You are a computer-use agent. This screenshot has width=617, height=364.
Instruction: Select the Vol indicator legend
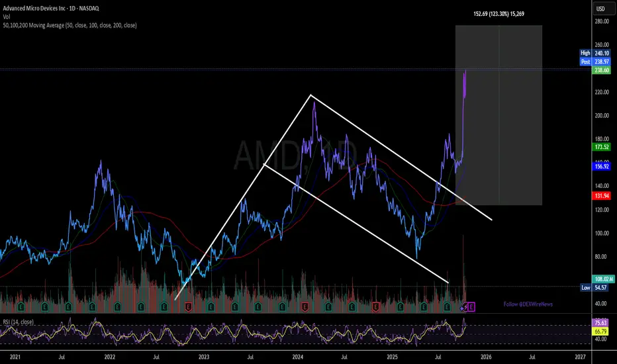pos(7,17)
